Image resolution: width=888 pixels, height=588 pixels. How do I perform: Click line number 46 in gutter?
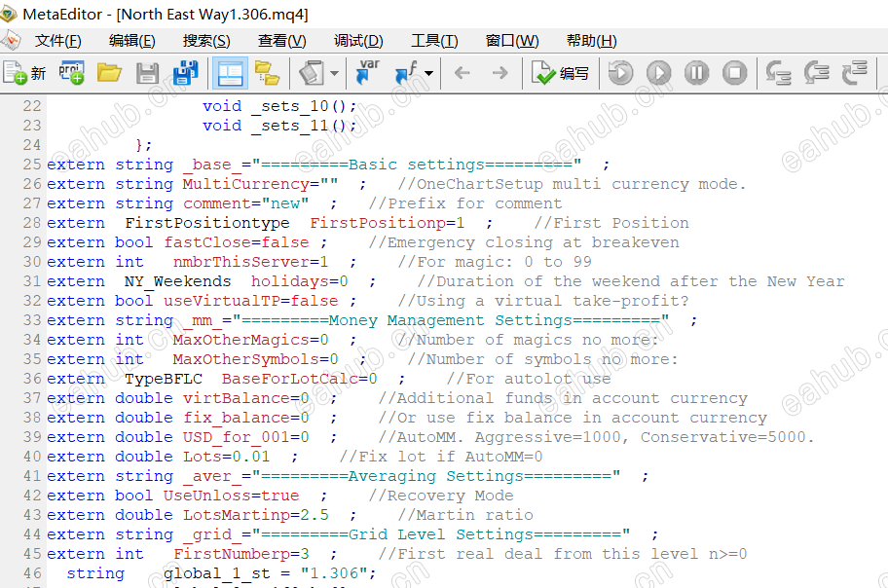click(32, 573)
